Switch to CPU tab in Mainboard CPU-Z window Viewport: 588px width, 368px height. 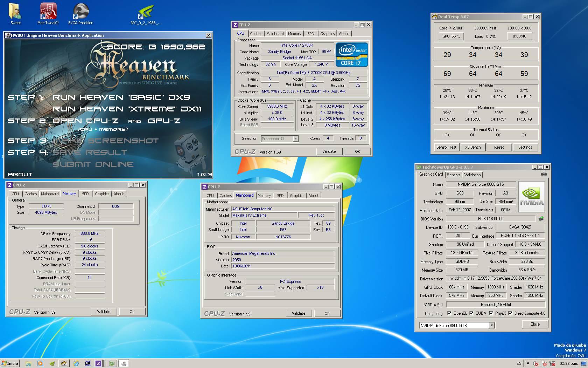[x=210, y=196]
